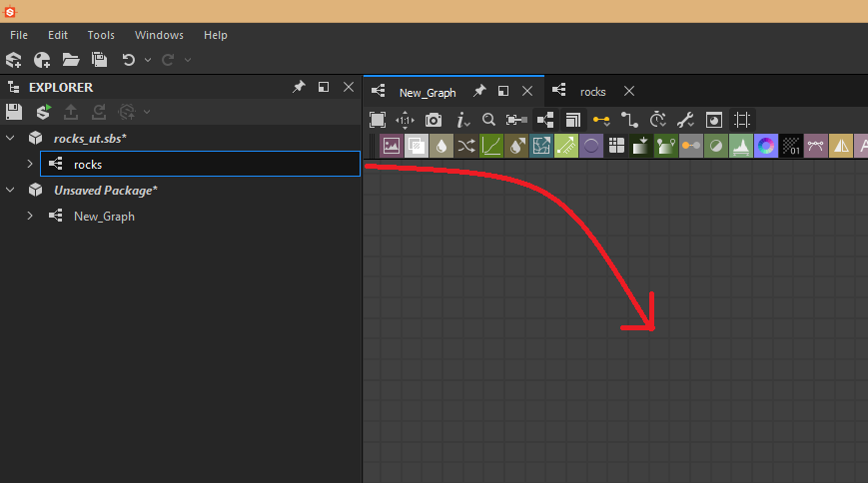Screen dimensions: 868x483
Task: Save all packages with the stacked floppy icon
Action: 100,60
